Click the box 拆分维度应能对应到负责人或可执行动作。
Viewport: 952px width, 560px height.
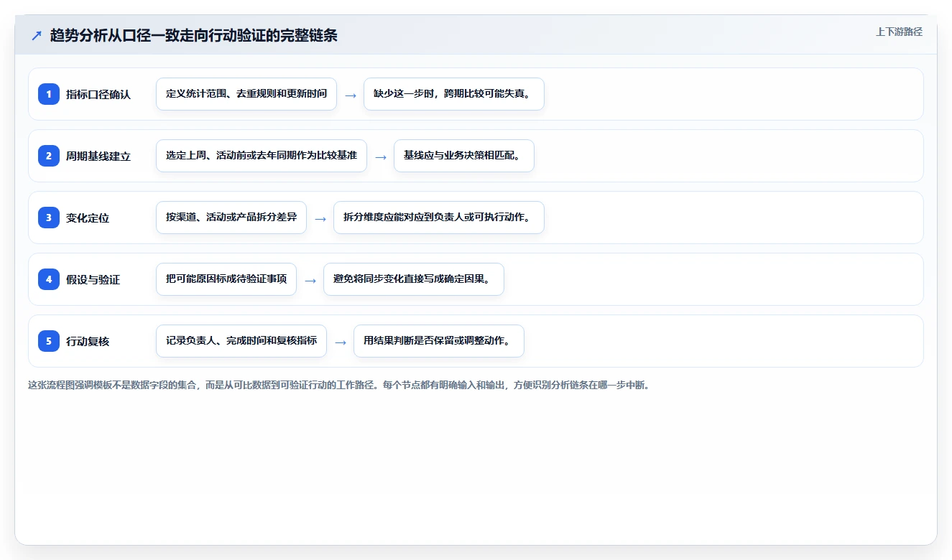pyautogui.click(x=439, y=218)
